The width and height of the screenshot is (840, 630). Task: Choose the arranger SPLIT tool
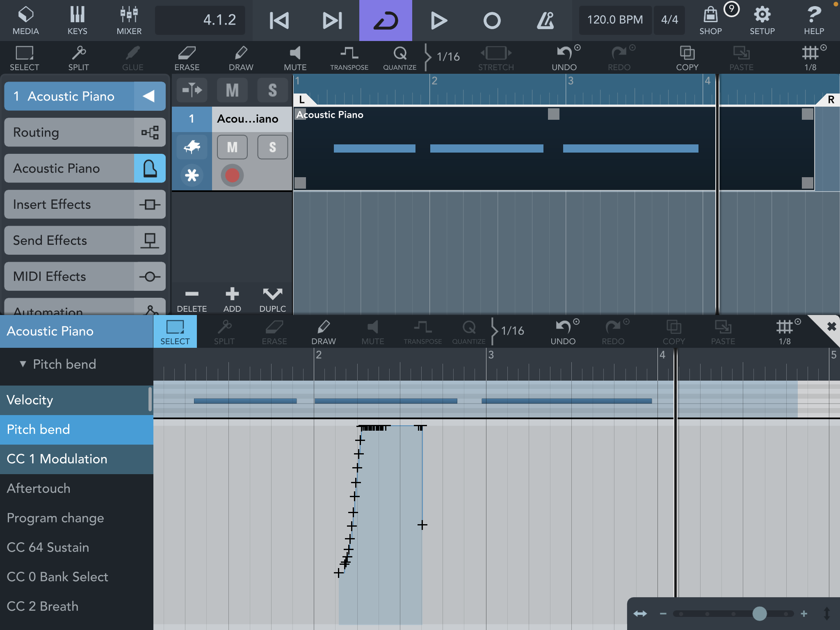[78, 58]
